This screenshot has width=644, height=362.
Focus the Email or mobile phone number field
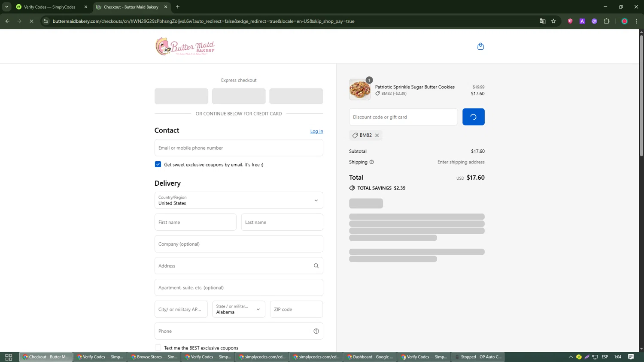point(239,148)
